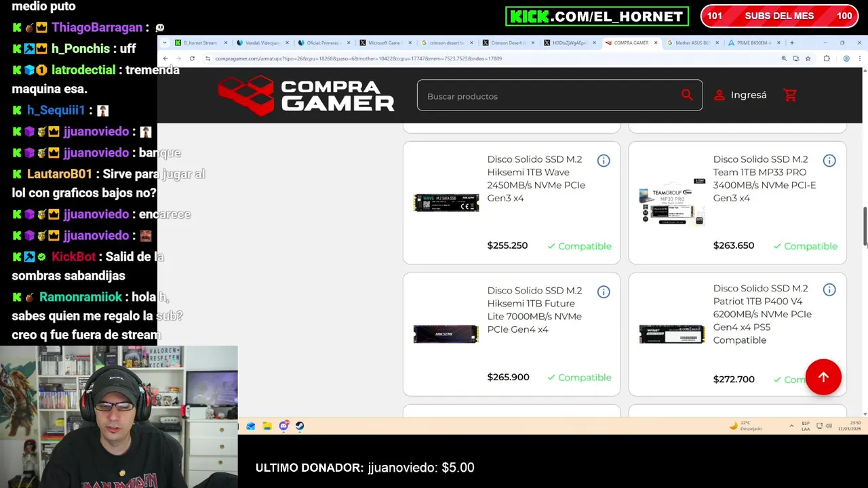The height and width of the screenshot is (488, 868).
Task: Click Compatible label on Team MP33 card
Action: (806, 246)
